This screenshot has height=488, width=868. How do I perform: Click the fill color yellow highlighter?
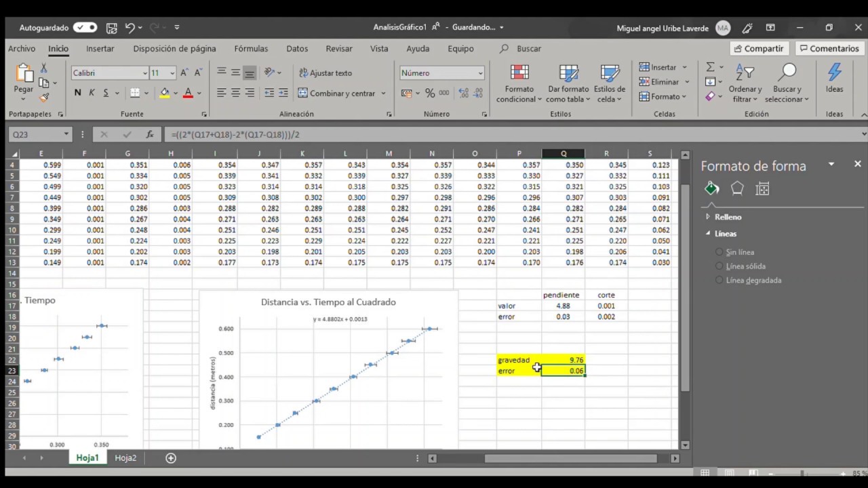point(164,93)
